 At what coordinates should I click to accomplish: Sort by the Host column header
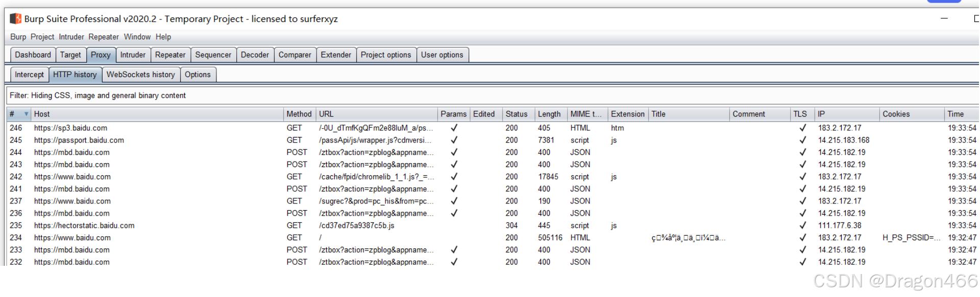(x=157, y=114)
